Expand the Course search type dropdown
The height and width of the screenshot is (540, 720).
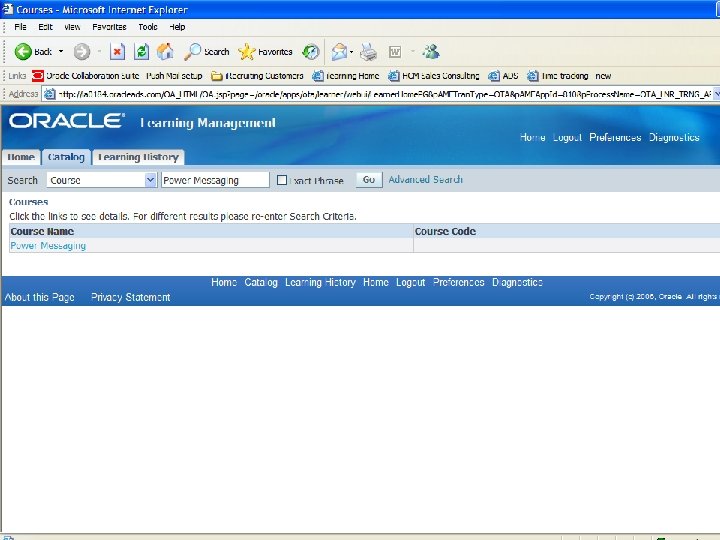click(151, 180)
